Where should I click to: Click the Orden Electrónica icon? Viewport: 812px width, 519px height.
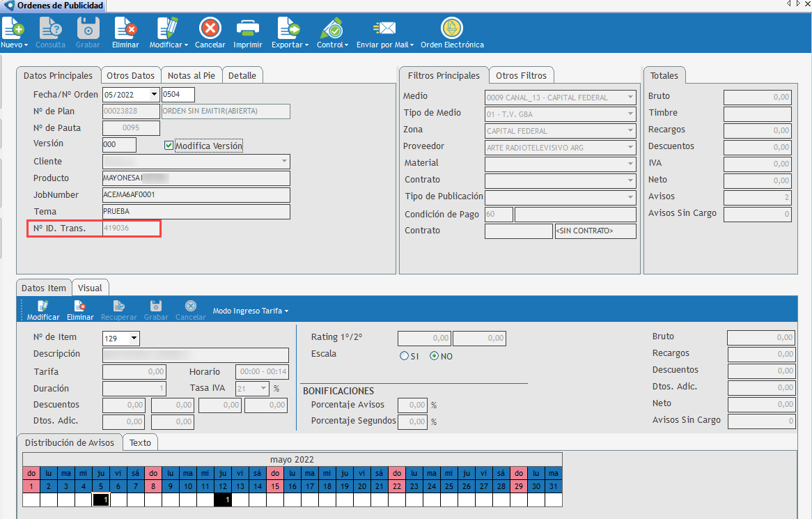tap(451, 29)
